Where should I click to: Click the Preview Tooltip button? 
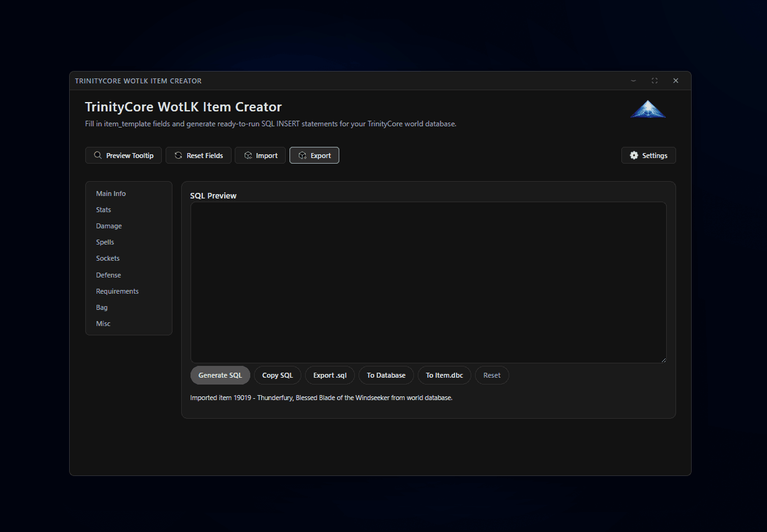tap(123, 156)
